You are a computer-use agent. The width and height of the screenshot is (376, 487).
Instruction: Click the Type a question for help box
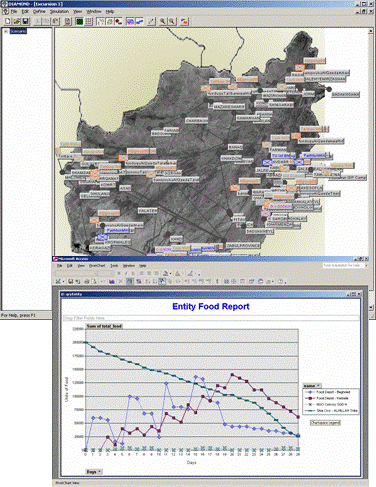click(x=345, y=266)
